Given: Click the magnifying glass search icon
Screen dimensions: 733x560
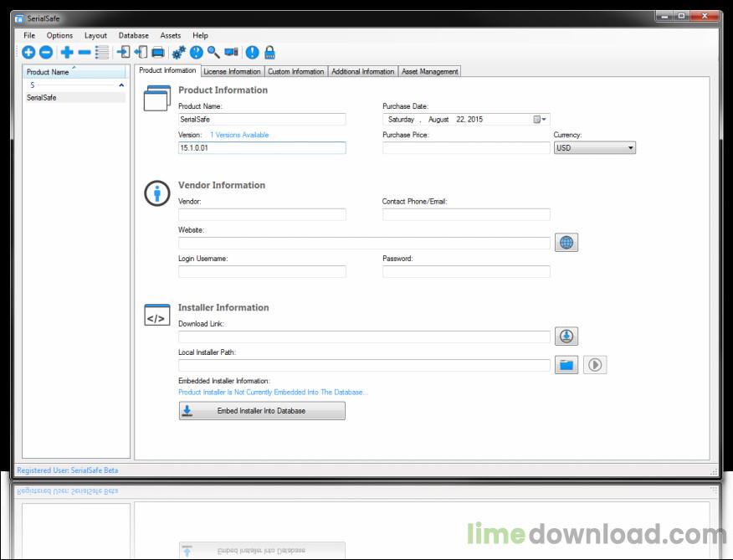Looking at the screenshot, I should [214, 53].
